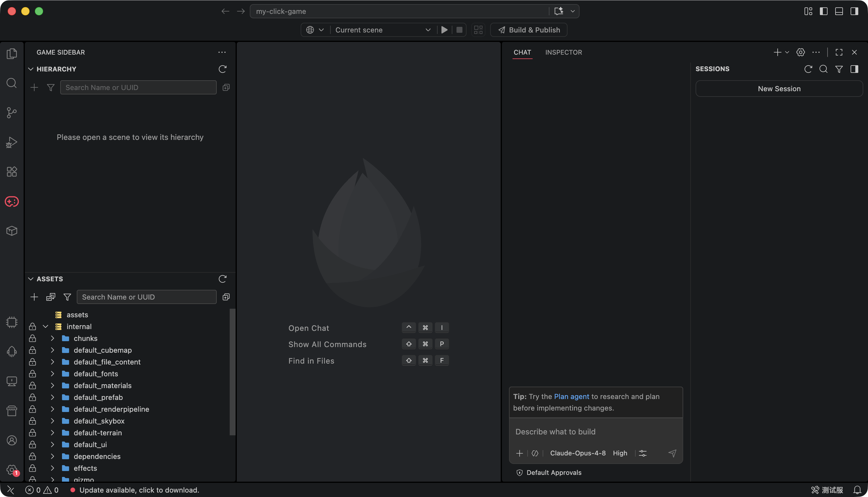Add new asset with plus icon

click(x=34, y=297)
